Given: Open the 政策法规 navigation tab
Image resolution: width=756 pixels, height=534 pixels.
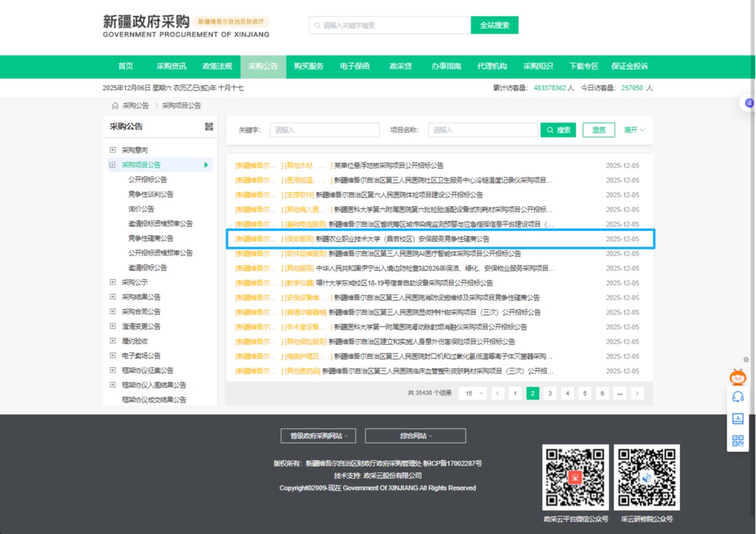Looking at the screenshot, I should tap(217, 67).
